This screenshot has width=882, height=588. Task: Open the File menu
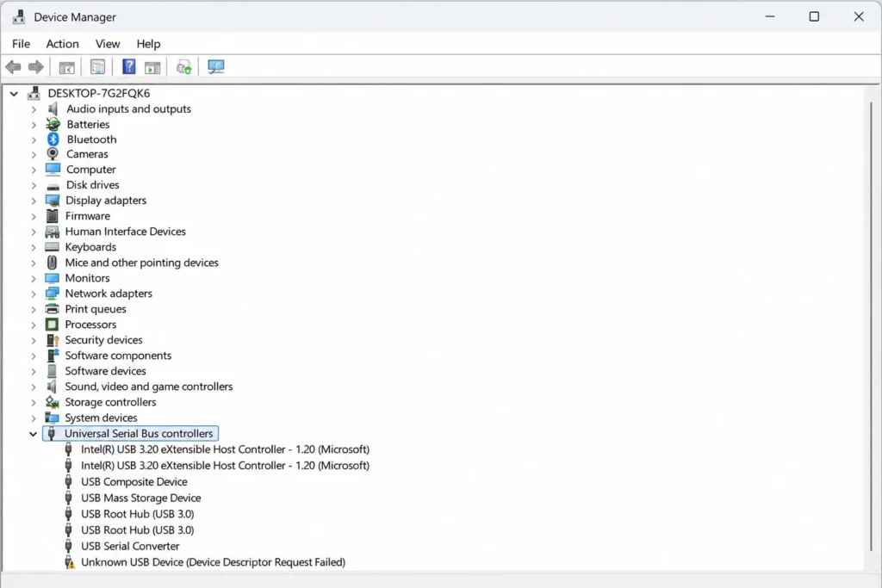pyautogui.click(x=21, y=44)
